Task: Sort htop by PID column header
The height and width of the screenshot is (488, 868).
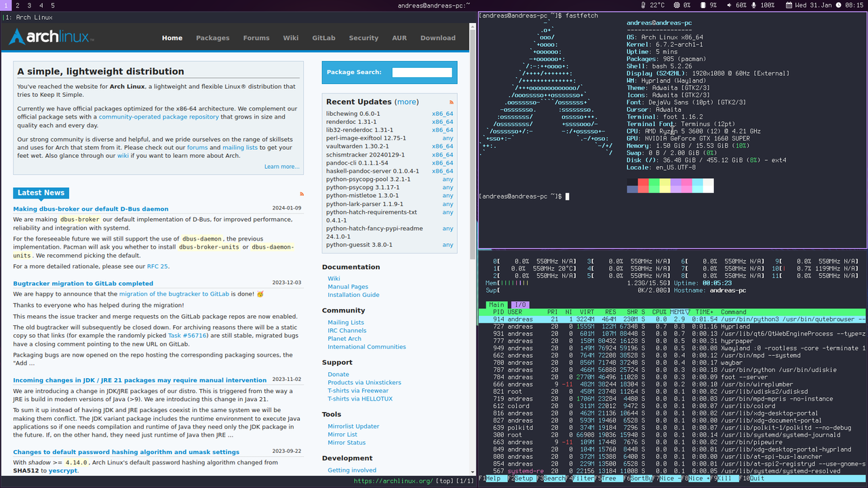Action: tap(498, 312)
